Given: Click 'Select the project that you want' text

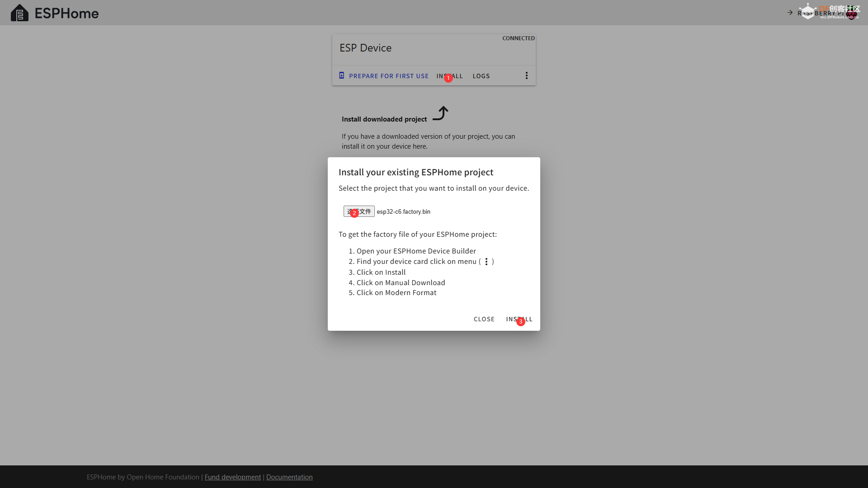Looking at the screenshot, I should pyautogui.click(x=434, y=188).
